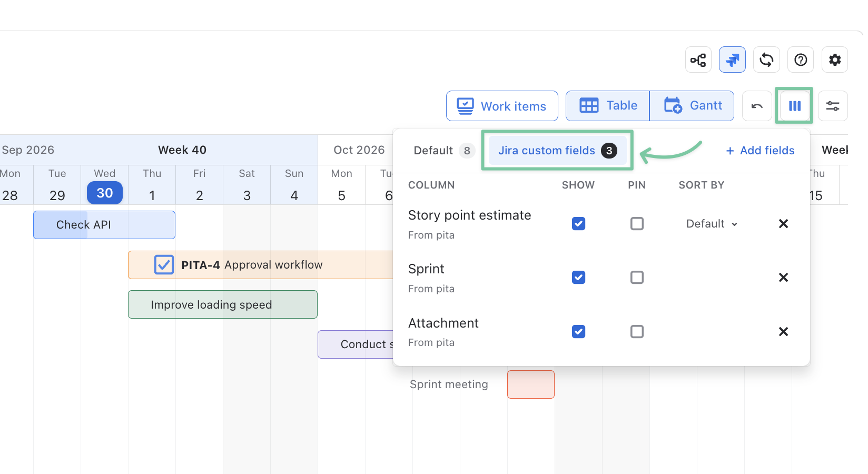Click the Add fields link
Image resolution: width=868 pixels, height=474 pixels.
[x=760, y=151]
